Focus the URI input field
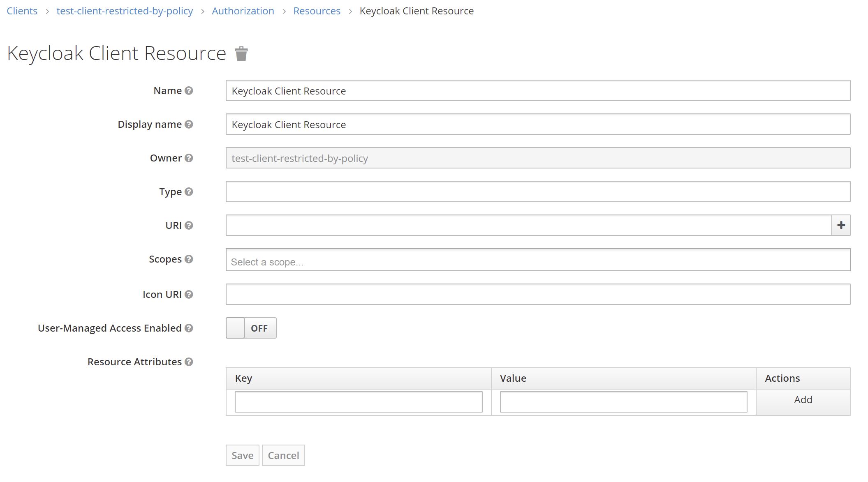 tap(529, 225)
